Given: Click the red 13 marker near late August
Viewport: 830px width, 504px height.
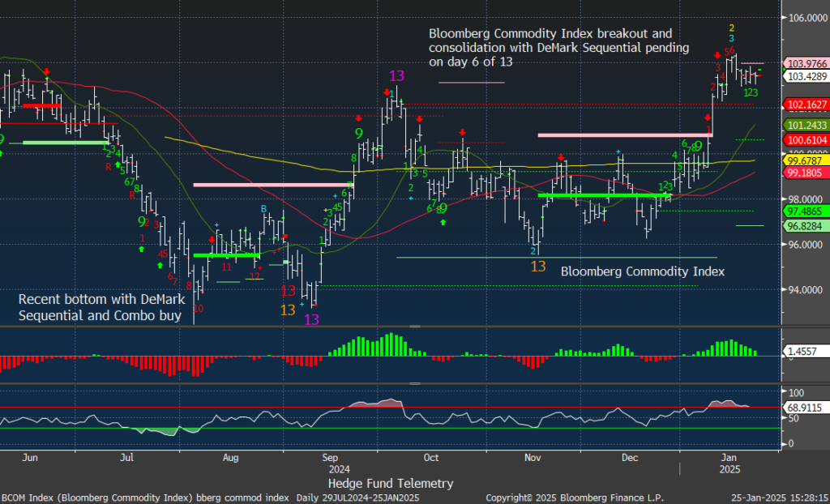Looking at the screenshot, I should click(x=288, y=290).
